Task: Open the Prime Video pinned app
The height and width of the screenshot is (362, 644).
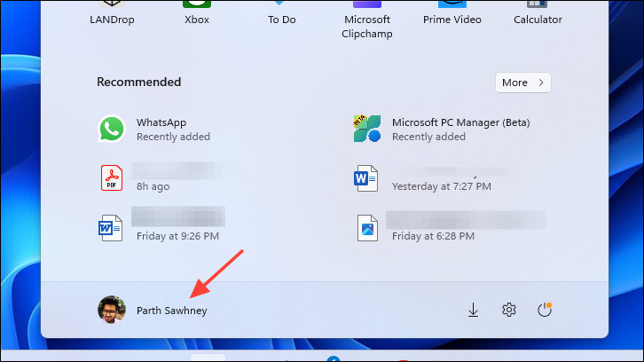Action: [452, 13]
